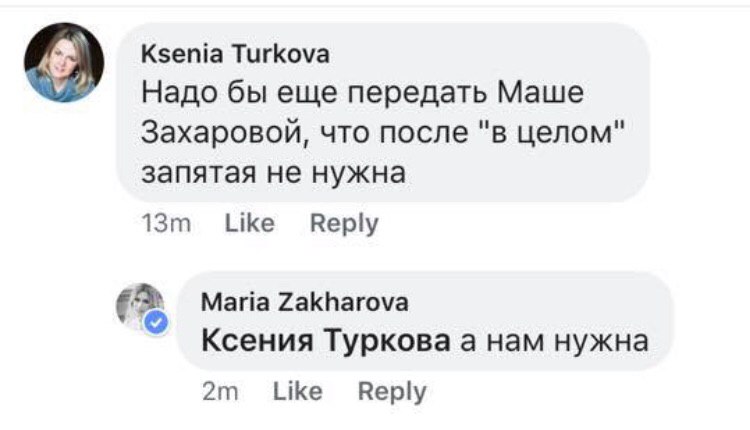This screenshot has height=430, width=750.
Task: Reply to Ksenia Turkova's comment
Action: click(344, 224)
